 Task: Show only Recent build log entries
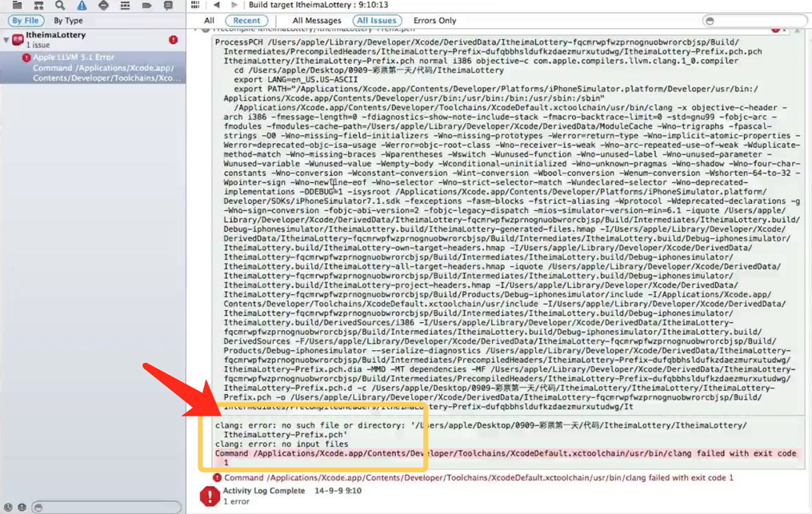tap(246, 21)
